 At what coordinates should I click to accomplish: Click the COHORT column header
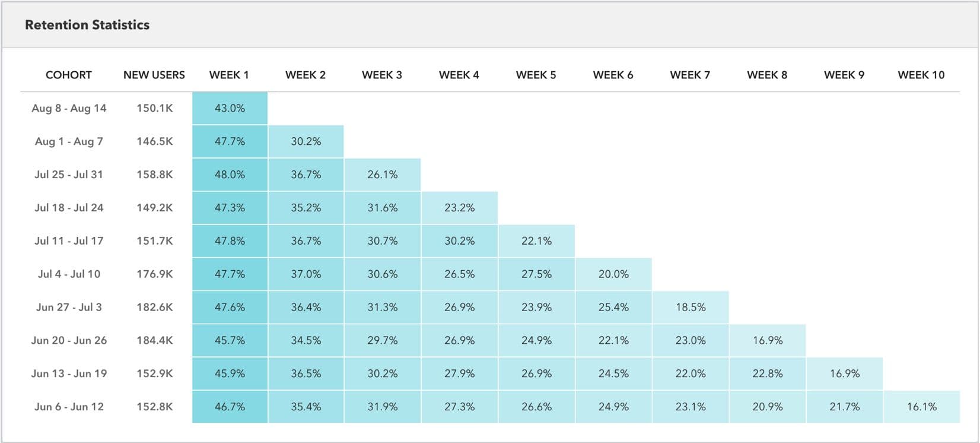tap(69, 75)
